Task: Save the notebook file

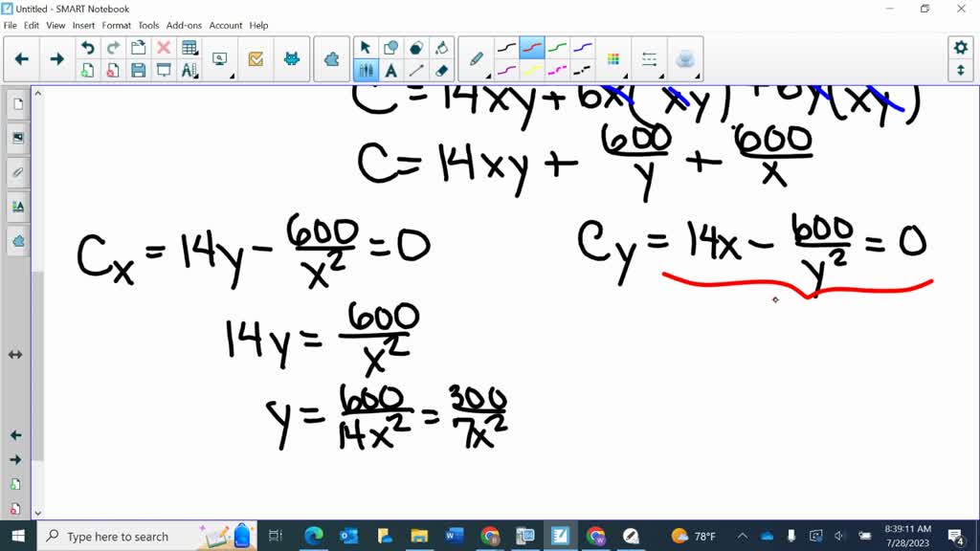Action: coord(138,71)
